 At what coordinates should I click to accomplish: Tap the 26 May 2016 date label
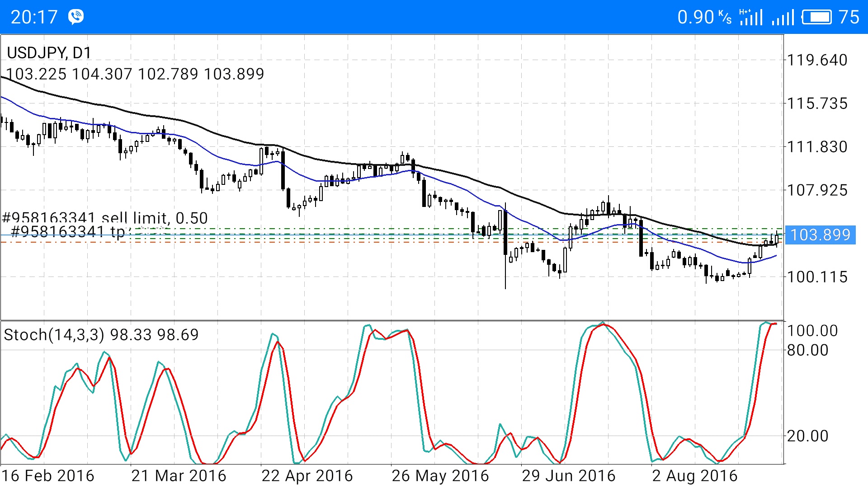pyautogui.click(x=440, y=476)
